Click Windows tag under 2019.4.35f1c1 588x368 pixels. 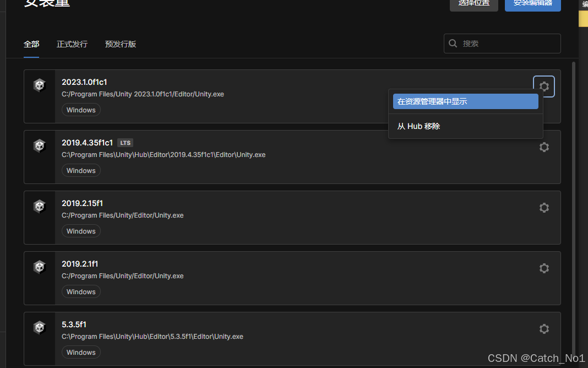coord(81,170)
